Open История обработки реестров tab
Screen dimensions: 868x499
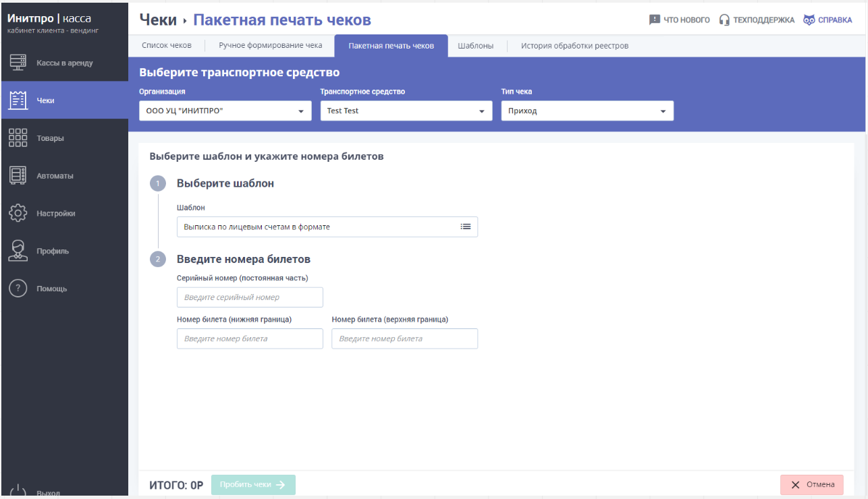(575, 46)
